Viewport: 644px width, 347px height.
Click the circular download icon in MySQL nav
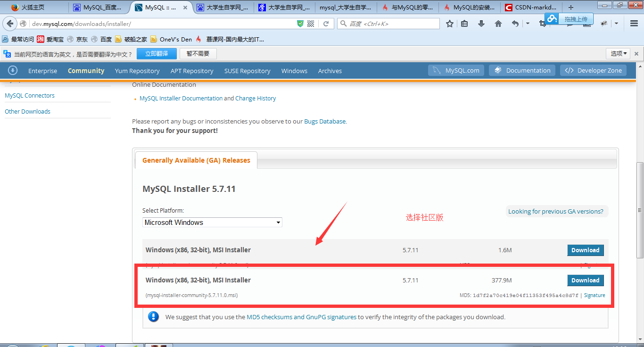13,70
